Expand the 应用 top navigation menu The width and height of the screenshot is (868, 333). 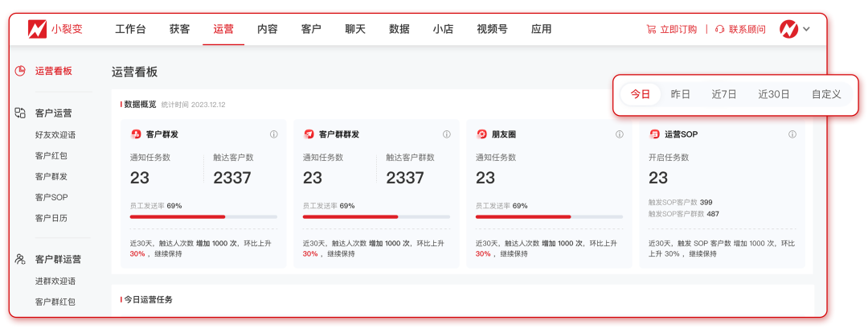(x=541, y=30)
